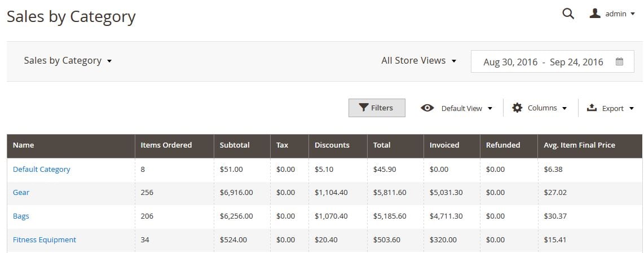This screenshot has width=644, height=253.
Task: Open the calendar icon in date range
Action: (x=619, y=61)
